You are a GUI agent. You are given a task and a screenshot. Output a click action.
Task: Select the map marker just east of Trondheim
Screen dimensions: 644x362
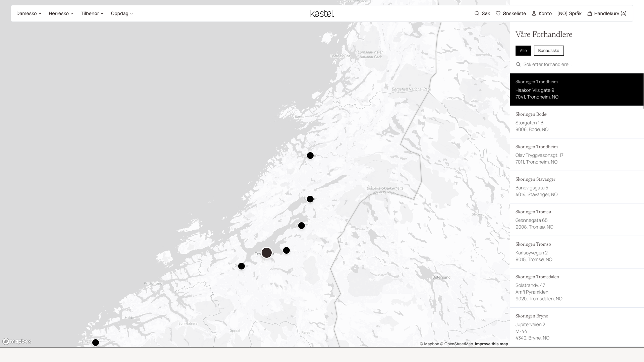[x=286, y=250]
